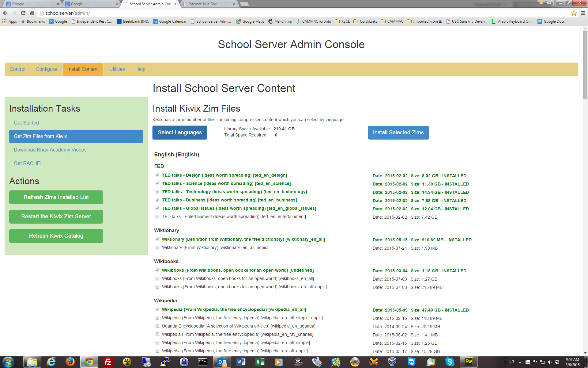Show hidden system tray icons arrow
Screen dimensions: 588x368
click(520, 362)
